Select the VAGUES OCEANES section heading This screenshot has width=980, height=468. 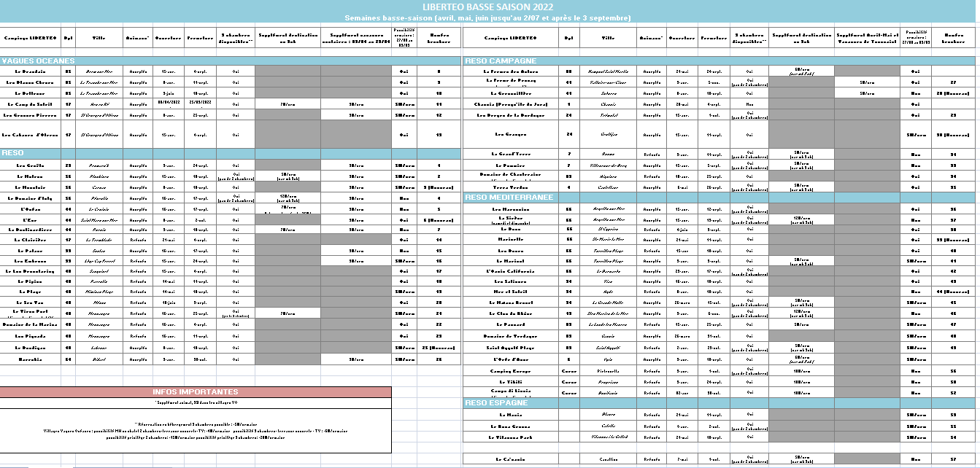[x=38, y=61]
